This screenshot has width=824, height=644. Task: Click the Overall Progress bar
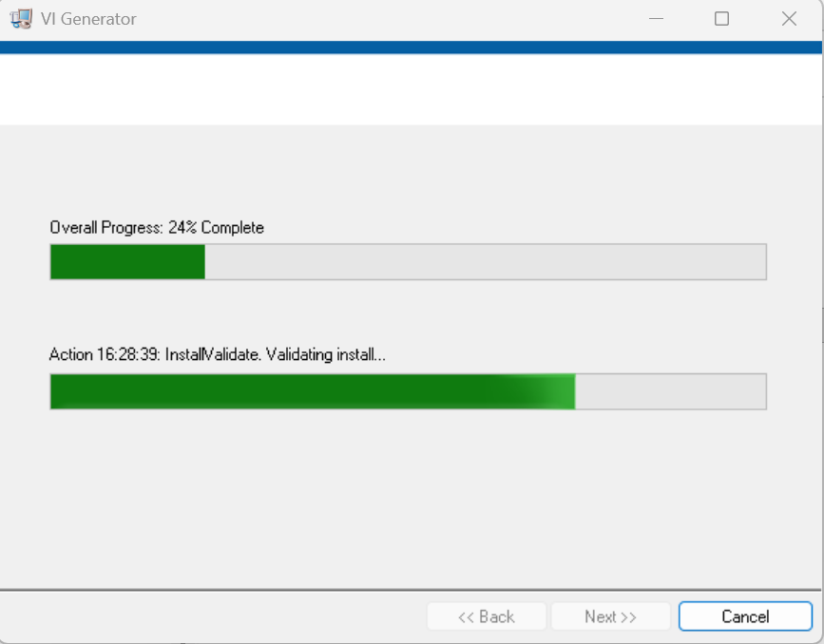[x=409, y=261]
